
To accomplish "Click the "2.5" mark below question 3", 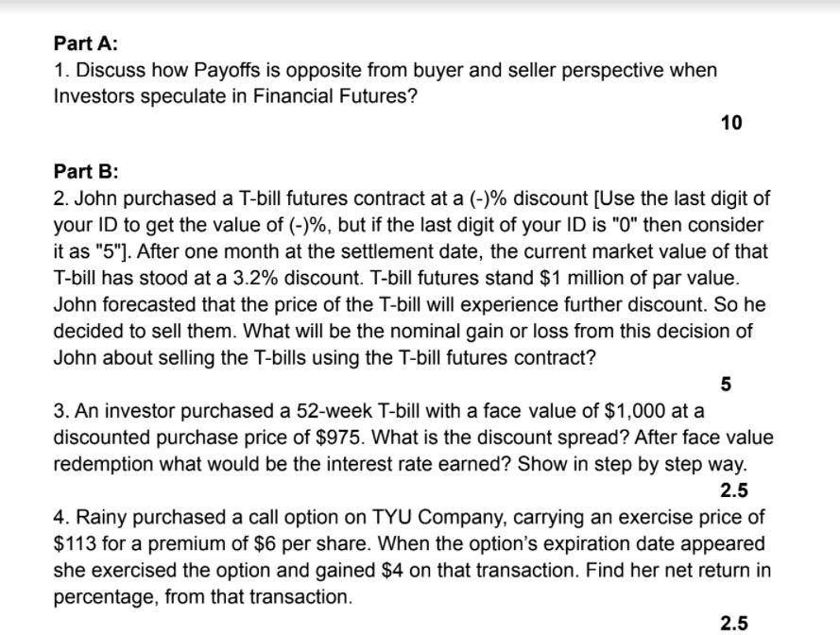I will (734, 490).
